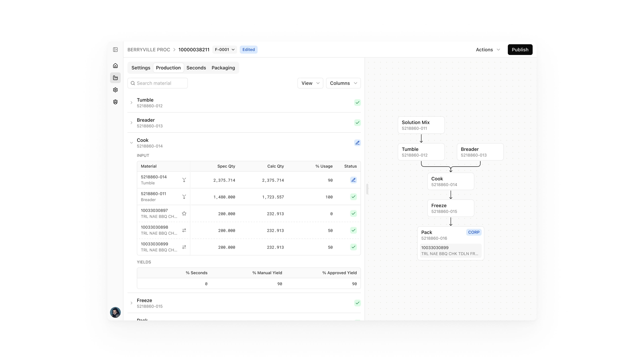Click the check status in 10033030898 row
Image resolution: width=644 pixels, height=362 pixels.
(x=353, y=230)
